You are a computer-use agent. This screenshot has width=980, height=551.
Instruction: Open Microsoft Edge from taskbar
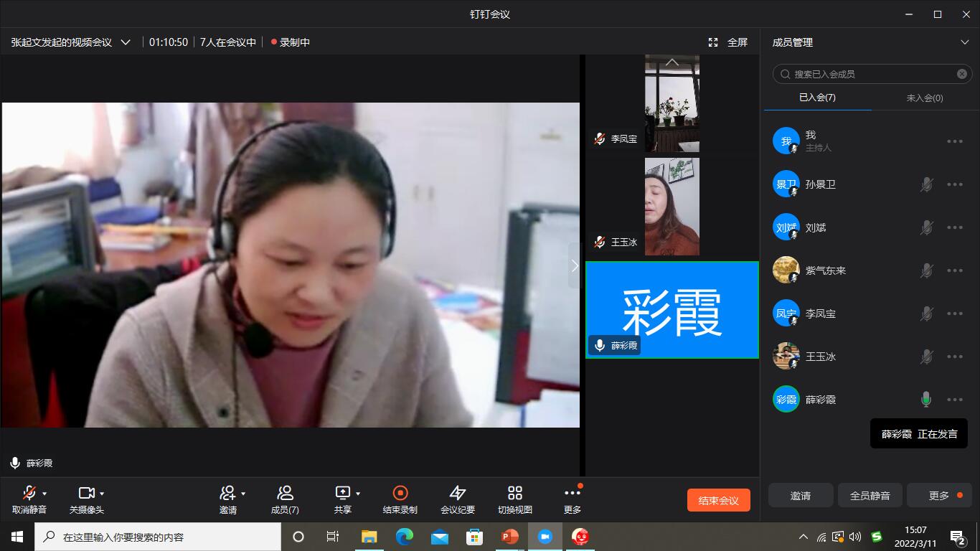pos(405,537)
